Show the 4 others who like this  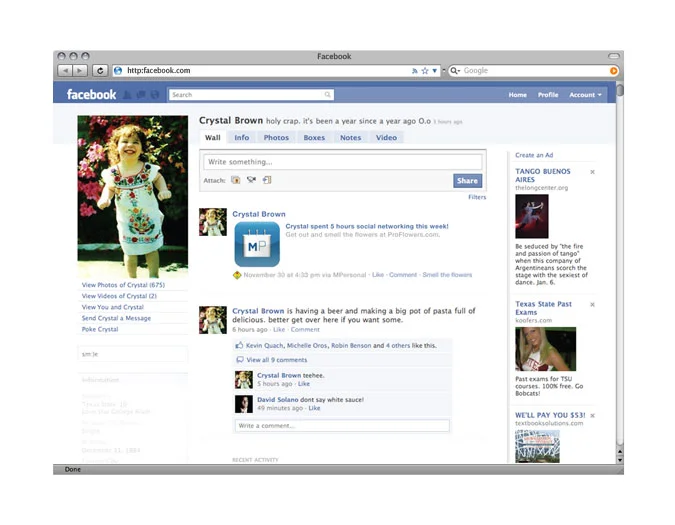pyautogui.click(x=398, y=346)
